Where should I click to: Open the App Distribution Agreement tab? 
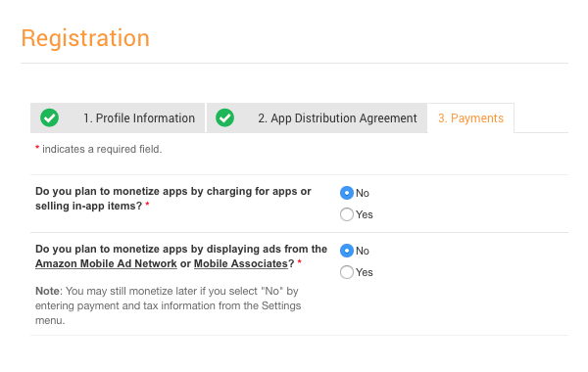317,118
